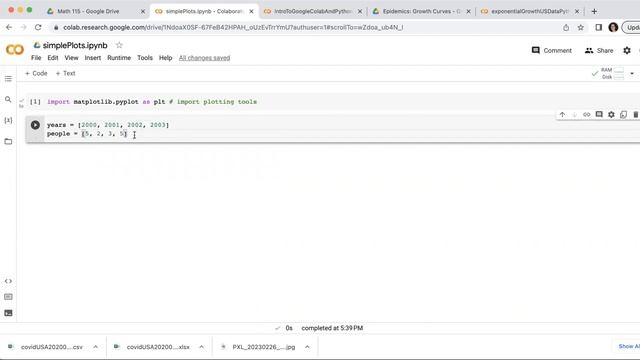Screen dimensions: 640x360
Task: Open the Edit menu
Action: coord(53,58)
